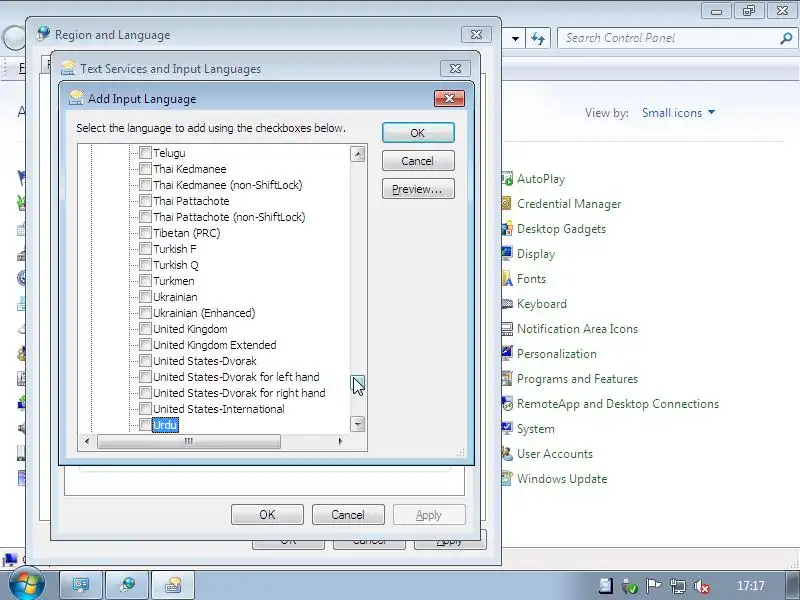This screenshot has width=800, height=600.
Task: Select the Ukrainian list entry
Action: 175,297
